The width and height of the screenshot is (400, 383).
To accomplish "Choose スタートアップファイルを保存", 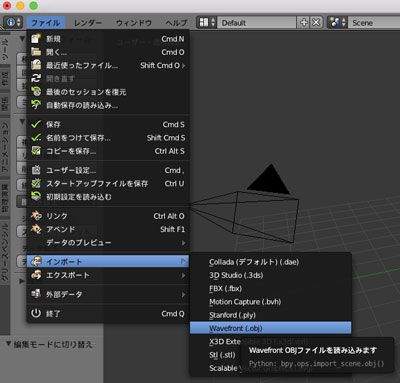I will [108, 184].
